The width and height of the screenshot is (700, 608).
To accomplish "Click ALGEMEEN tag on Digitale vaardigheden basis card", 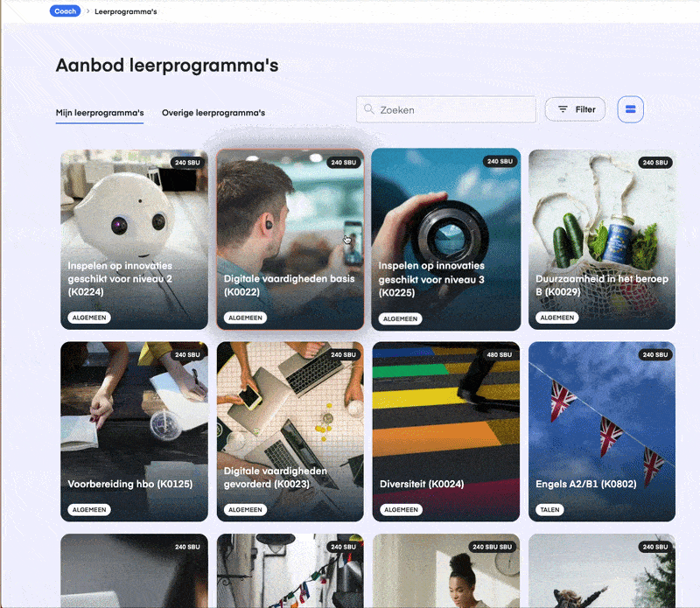I will coord(245,318).
